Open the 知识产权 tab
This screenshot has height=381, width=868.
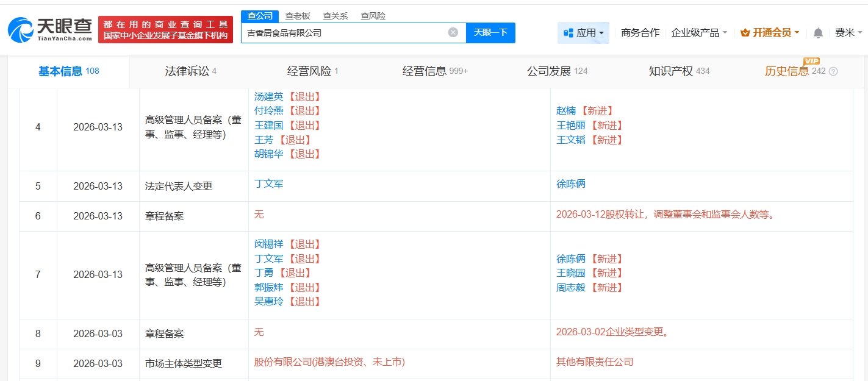tap(678, 71)
